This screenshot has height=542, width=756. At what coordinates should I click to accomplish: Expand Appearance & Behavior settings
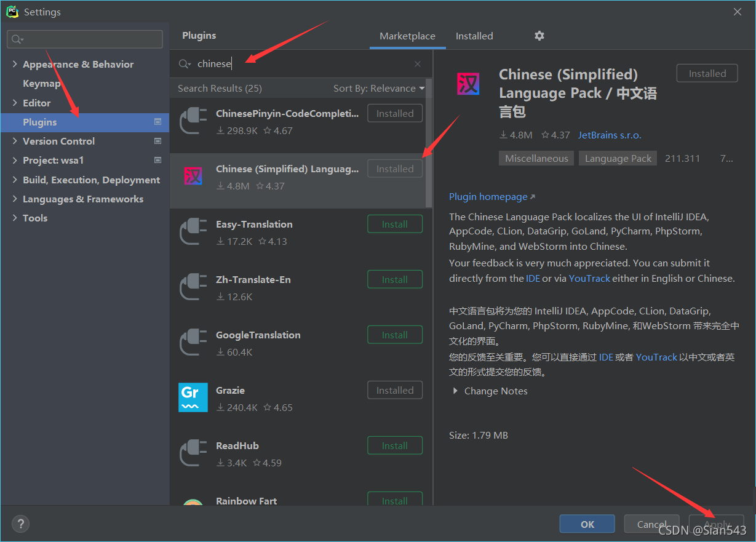(x=15, y=64)
